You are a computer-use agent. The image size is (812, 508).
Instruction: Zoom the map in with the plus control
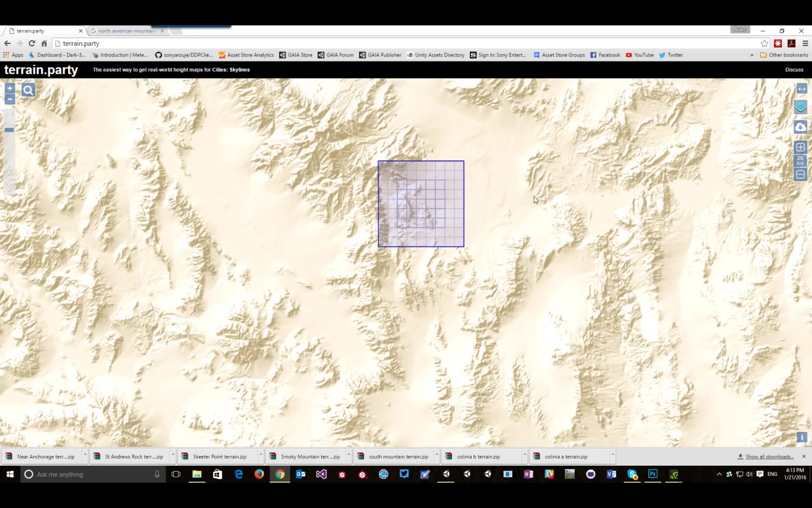tap(9, 88)
